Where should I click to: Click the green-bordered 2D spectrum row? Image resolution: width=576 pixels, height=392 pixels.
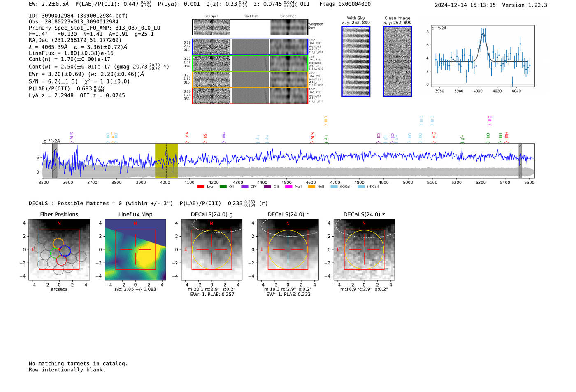tap(250, 63)
